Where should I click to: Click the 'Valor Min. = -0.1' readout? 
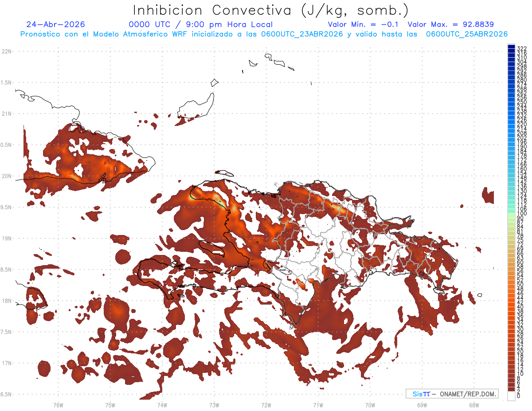point(363,25)
